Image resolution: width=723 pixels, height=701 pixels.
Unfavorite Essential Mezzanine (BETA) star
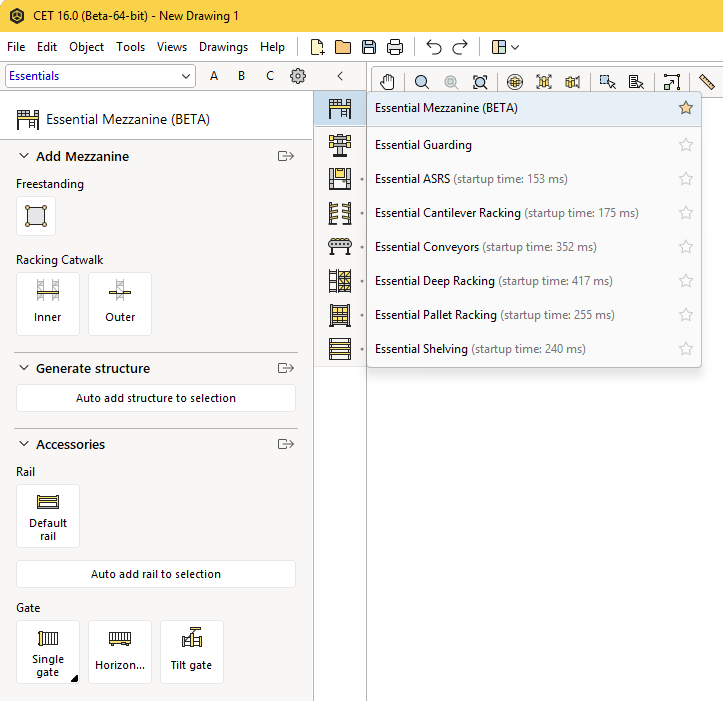686,108
